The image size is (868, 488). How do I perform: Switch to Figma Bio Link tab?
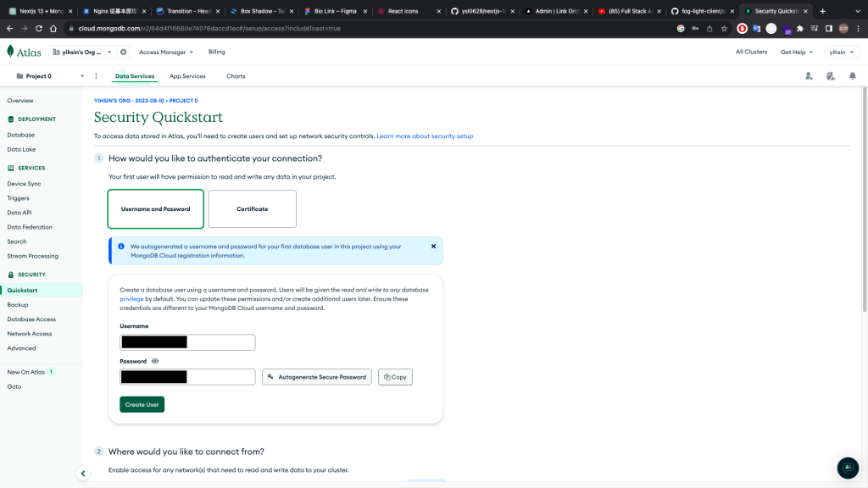tap(335, 11)
